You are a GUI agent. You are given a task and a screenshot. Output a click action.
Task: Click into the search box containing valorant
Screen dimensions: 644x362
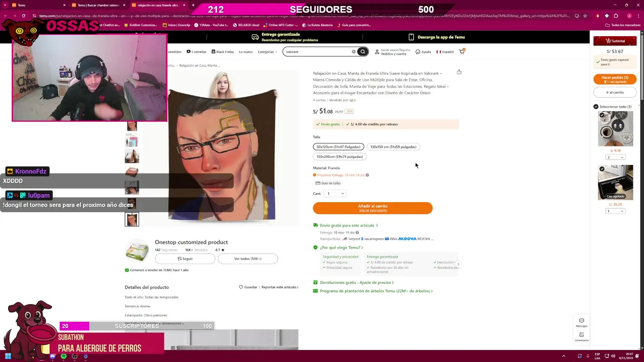317,51
